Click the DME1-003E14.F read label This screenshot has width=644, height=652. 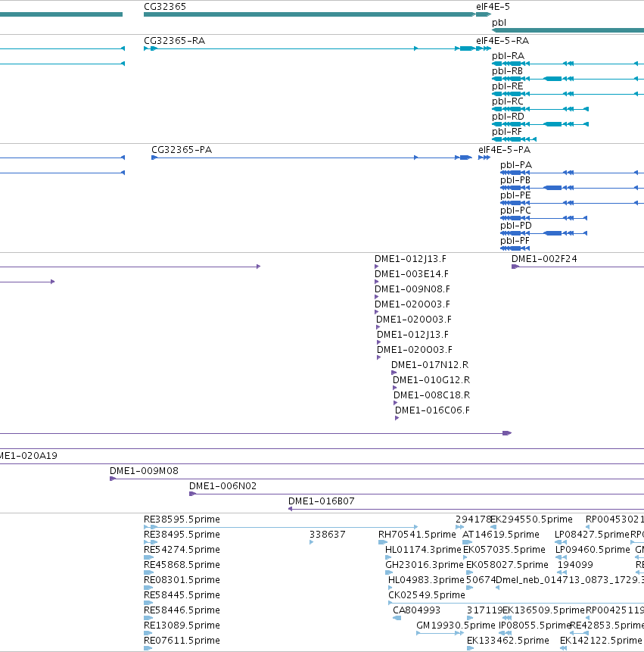tap(412, 274)
